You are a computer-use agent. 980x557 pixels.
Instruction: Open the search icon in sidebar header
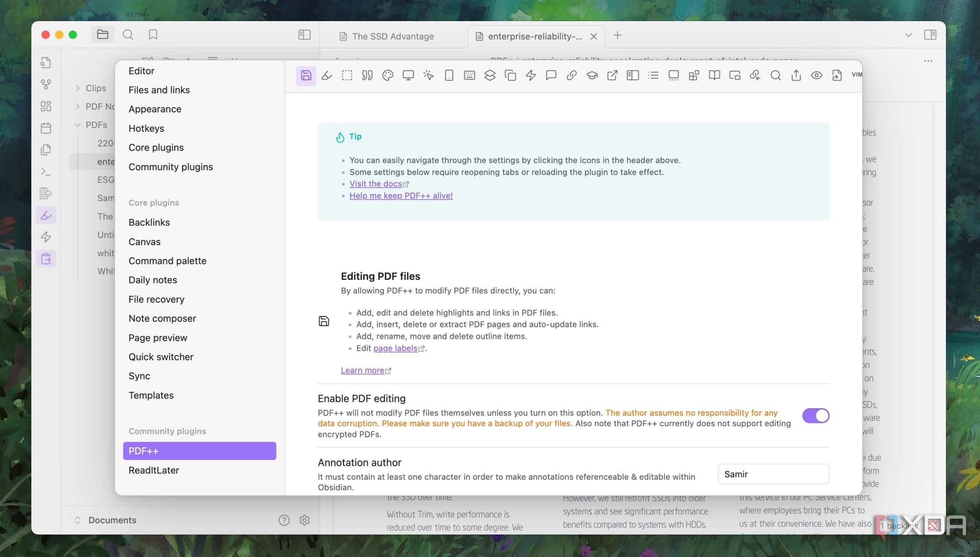coord(128,35)
